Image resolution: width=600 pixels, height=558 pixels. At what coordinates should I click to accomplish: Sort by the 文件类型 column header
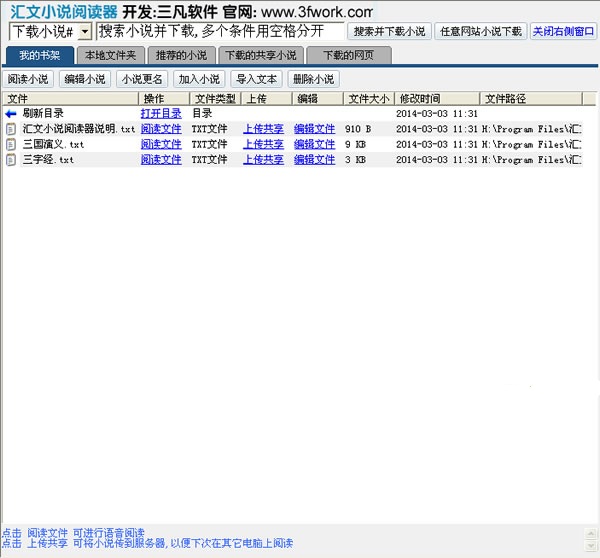click(215, 99)
